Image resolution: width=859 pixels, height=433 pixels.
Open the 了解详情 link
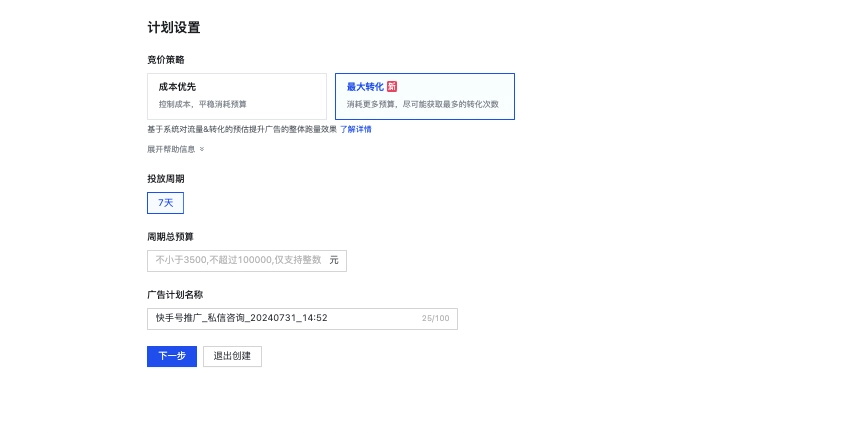355,129
